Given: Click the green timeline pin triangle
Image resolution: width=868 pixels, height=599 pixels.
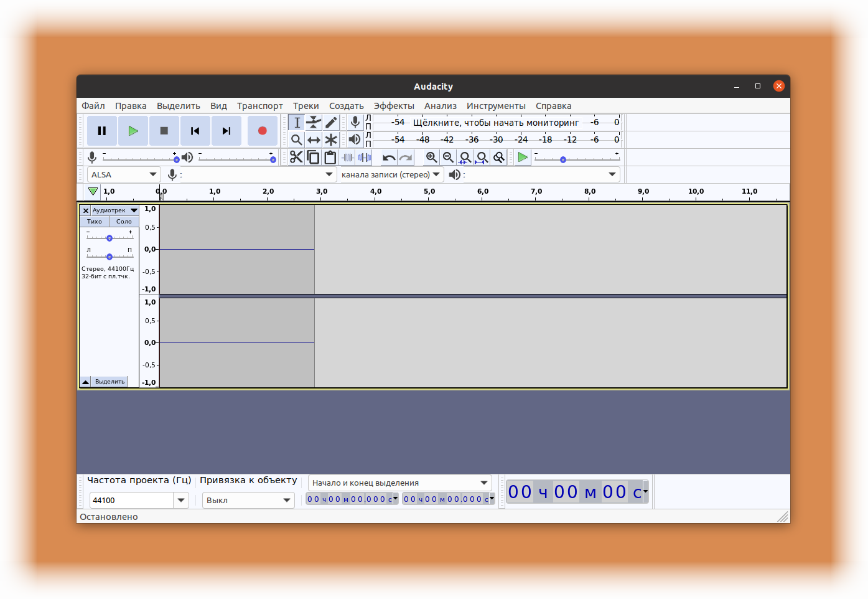Looking at the screenshot, I should click(93, 191).
